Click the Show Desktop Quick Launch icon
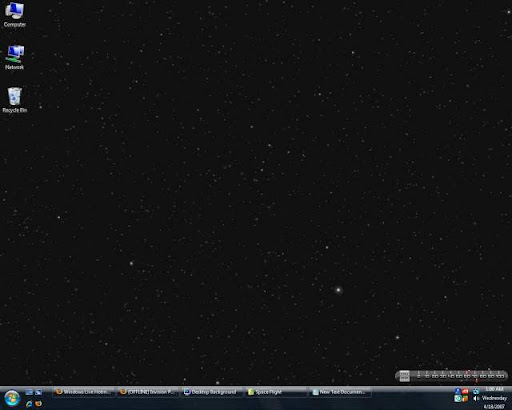 click(29, 392)
